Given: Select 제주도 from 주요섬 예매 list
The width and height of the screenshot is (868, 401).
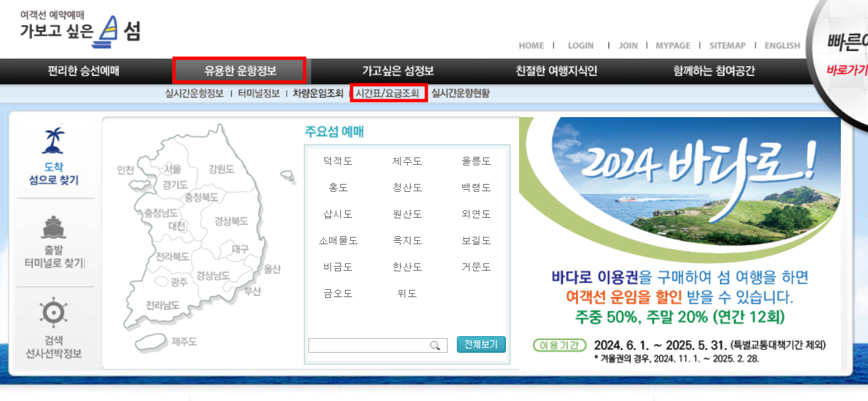Looking at the screenshot, I should pos(407,161).
